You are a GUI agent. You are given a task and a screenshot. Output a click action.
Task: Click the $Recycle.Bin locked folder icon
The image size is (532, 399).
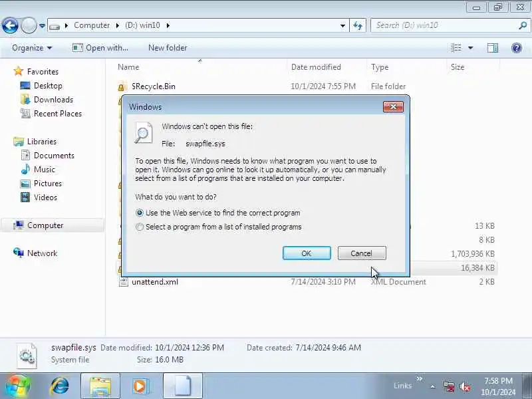point(122,87)
